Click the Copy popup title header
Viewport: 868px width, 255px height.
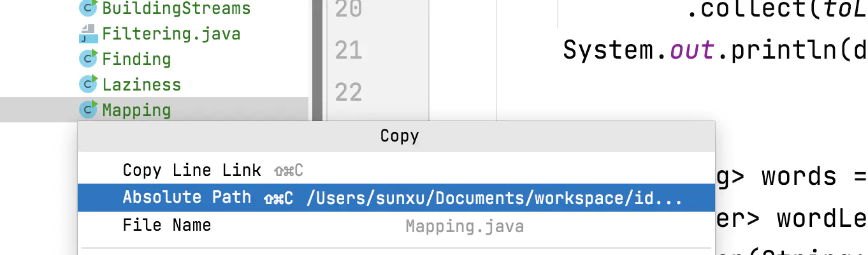click(x=399, y=136)
